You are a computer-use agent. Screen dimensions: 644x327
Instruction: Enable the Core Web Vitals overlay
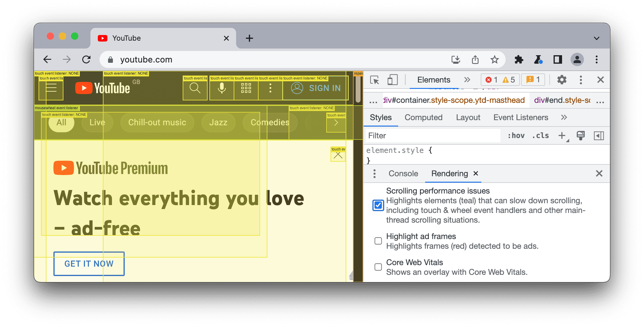(378, 267)
